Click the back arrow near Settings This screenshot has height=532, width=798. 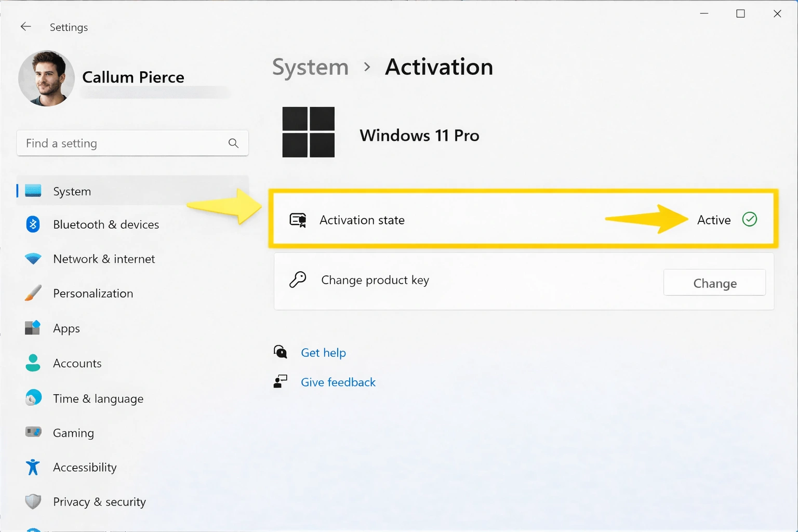25,26
